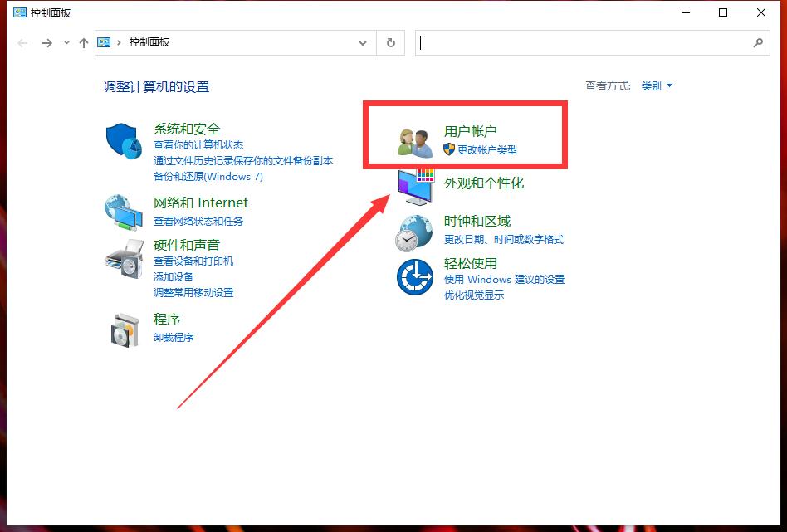Image resolution: width=787 pixels, height=532 pixels.
Task: Open 查看网络状态和任务
Action: (x=200, y=222)
